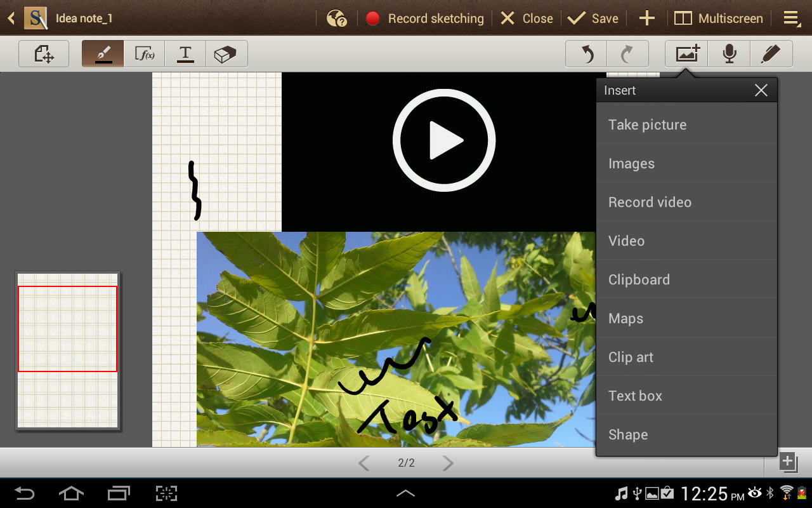The width and height of the screenshot is (812, 508).
Task: Select the Pen drawing tool
Action: (x=103, y=55)
